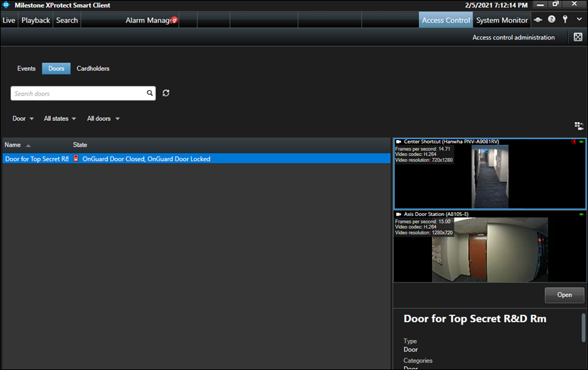Viewport: 588px width, 370px height.
Task: Close the Smart Client window
Action: click(x=574, y=3)
